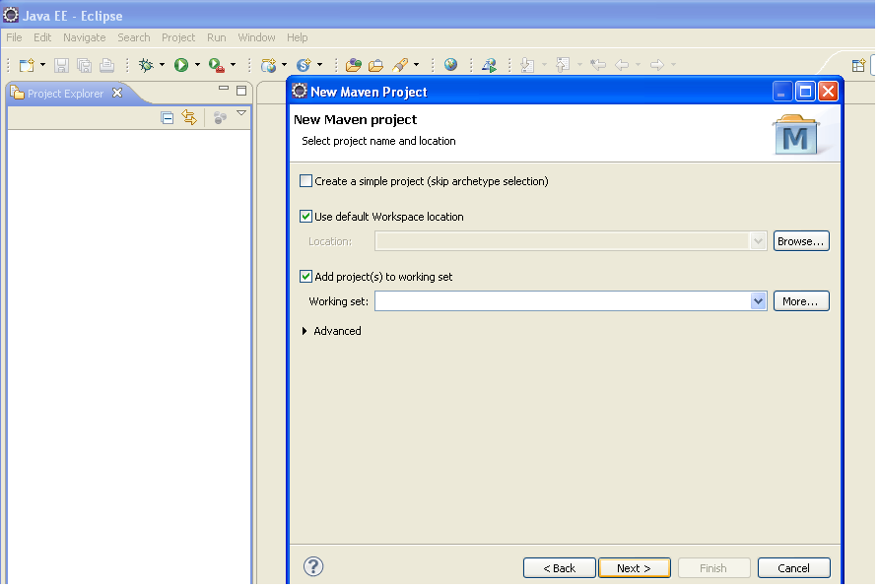Screen dimensions: 879x588
Task: Click the Back navigation arrow icon
Action: 622,65
